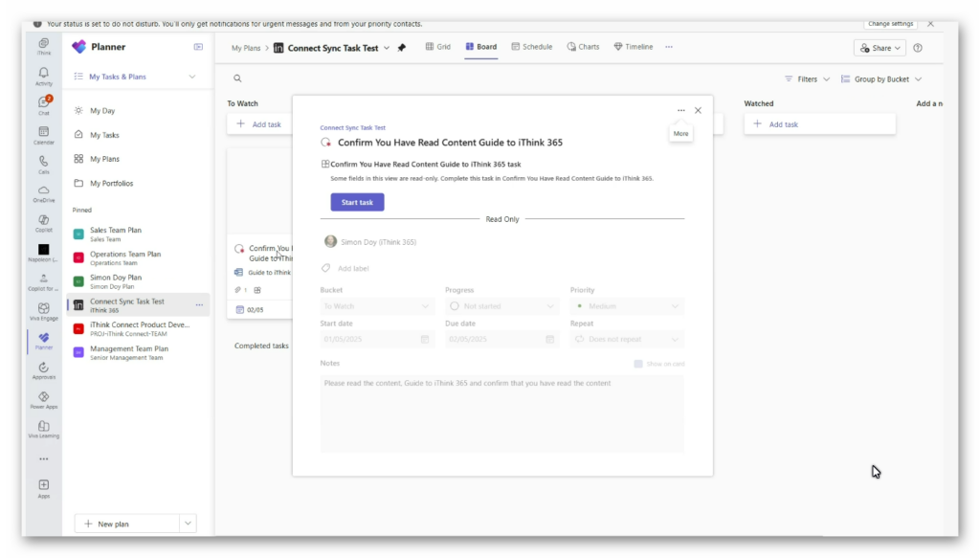This screenshot has width=980, height=558.
Task: Click the Add label field
Action: (353, 269)
